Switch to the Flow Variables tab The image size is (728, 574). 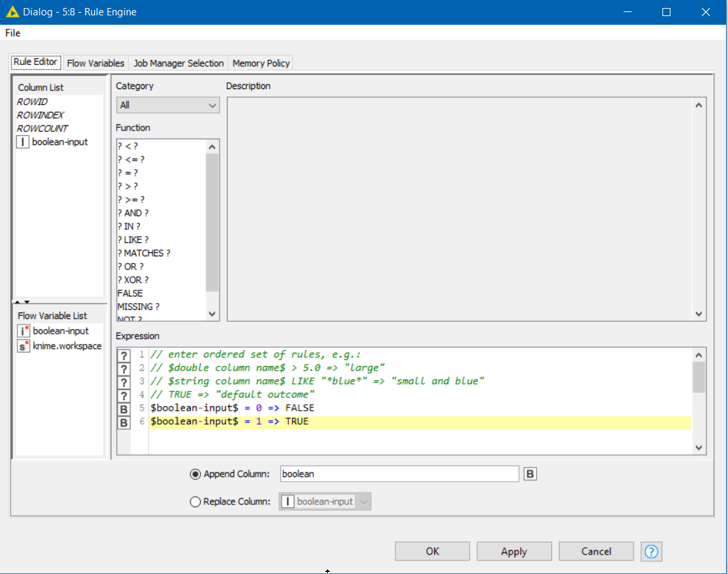(x=96, y=63)
